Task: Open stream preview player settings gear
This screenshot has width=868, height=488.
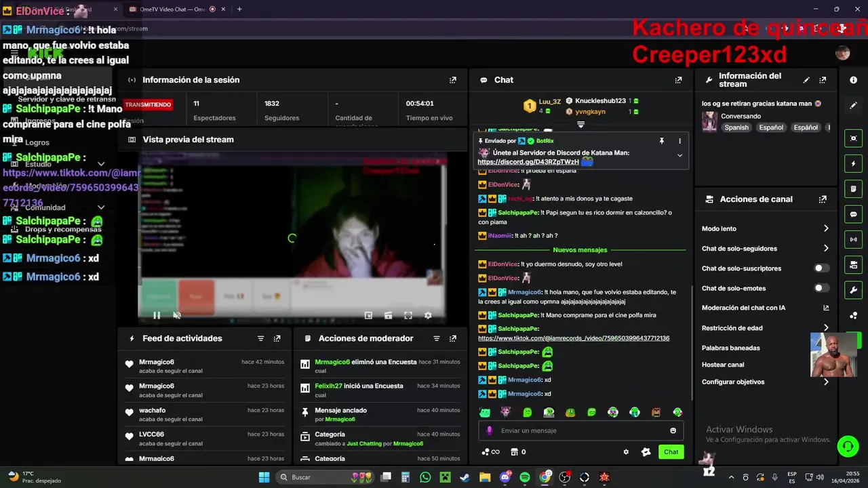Action: 428,315
